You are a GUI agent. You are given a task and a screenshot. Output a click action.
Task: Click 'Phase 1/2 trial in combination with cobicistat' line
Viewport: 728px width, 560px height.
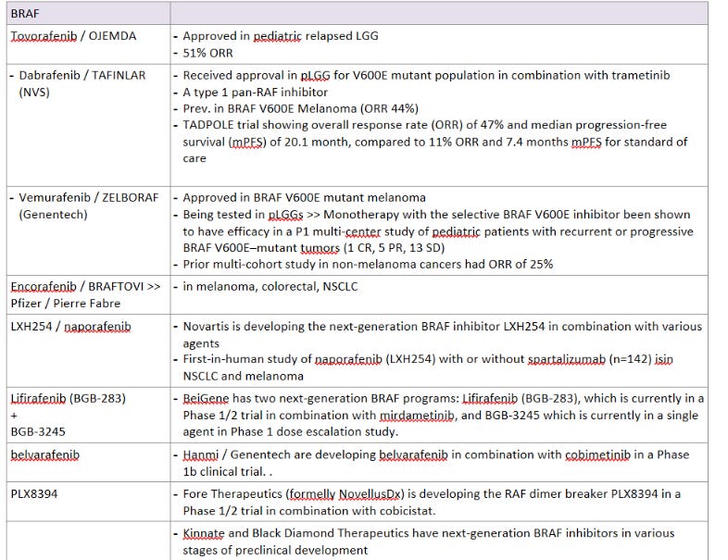pyautogui.click(x=309, y=511)
